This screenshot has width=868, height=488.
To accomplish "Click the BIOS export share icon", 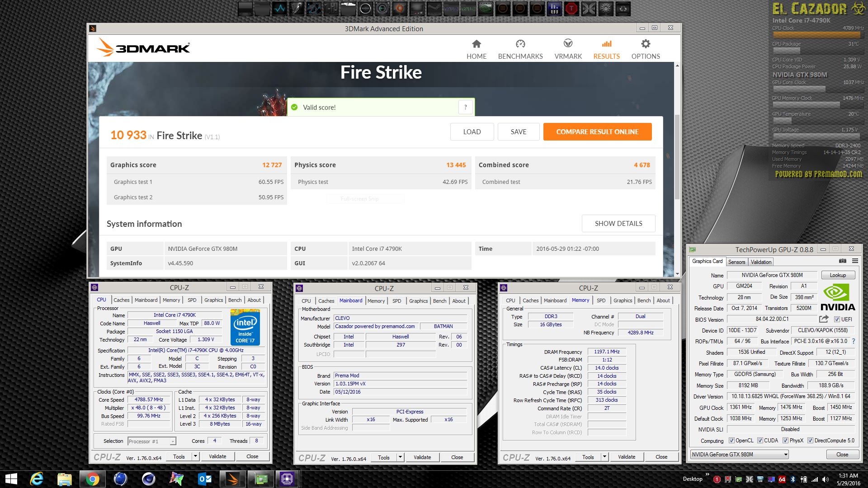I will (824, 319).
